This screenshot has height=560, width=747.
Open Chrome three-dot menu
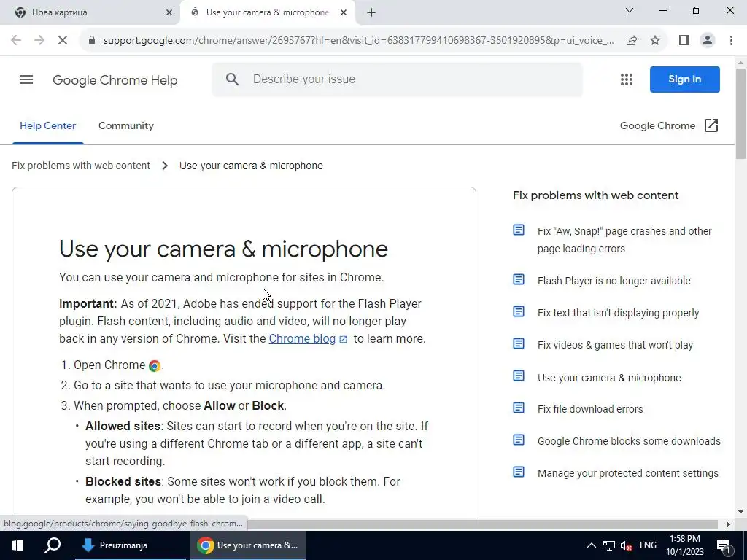pos(731,41)
